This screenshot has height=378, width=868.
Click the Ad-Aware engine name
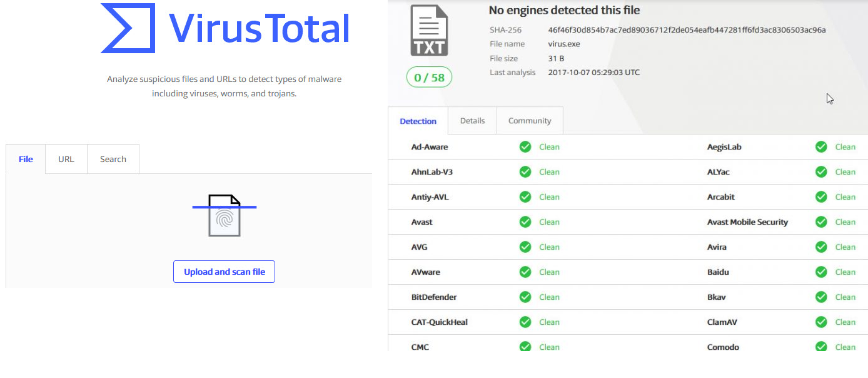430,146
